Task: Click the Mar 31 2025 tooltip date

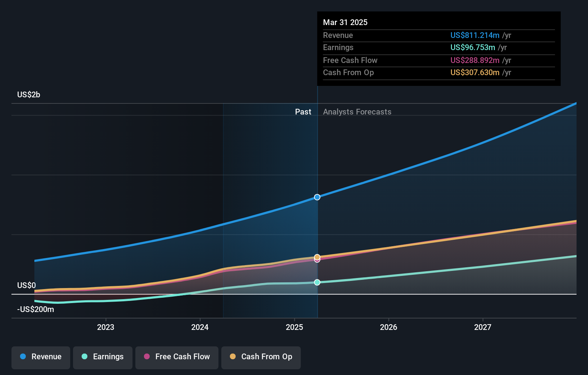Action: coord(345,22)
